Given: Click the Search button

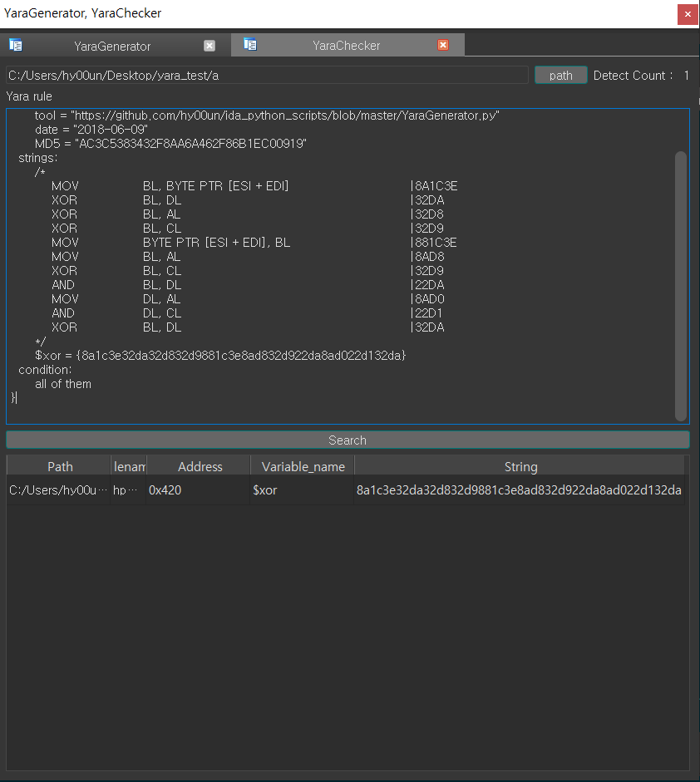Looking at the screenshot, I should point(348,440).
